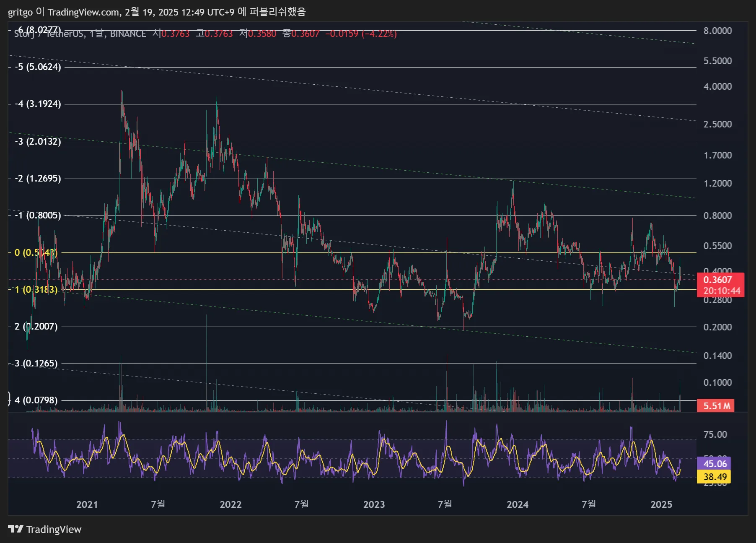Click the 2023 label on time axis
This screenshot has width=756, height=543.
pos(374,504)
